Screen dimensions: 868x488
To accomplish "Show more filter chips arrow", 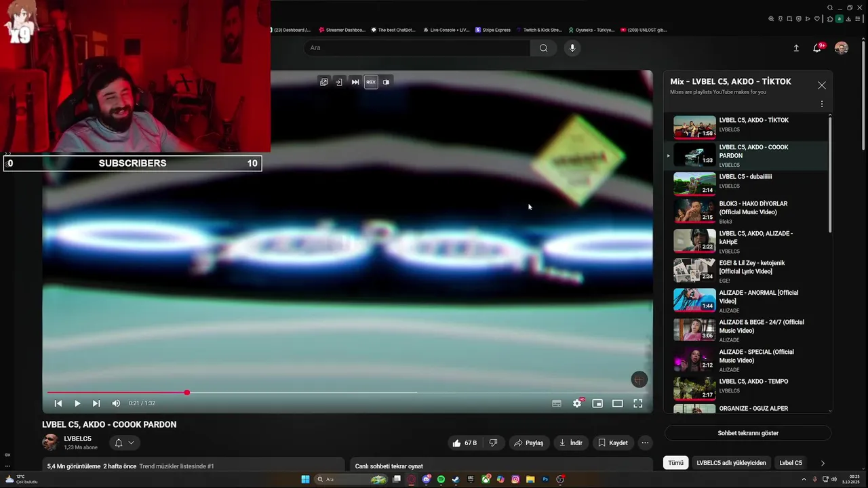I will point(823,463).
